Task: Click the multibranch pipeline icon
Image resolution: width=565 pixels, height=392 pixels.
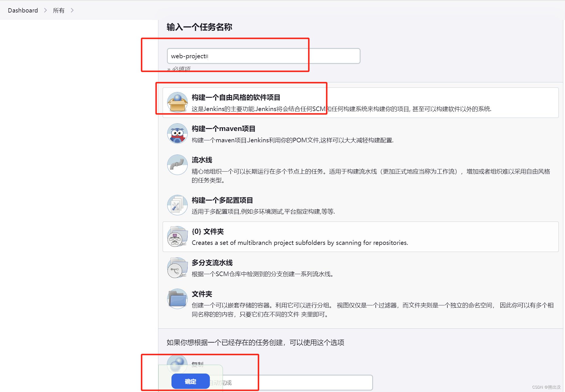Action: (177, 268)
